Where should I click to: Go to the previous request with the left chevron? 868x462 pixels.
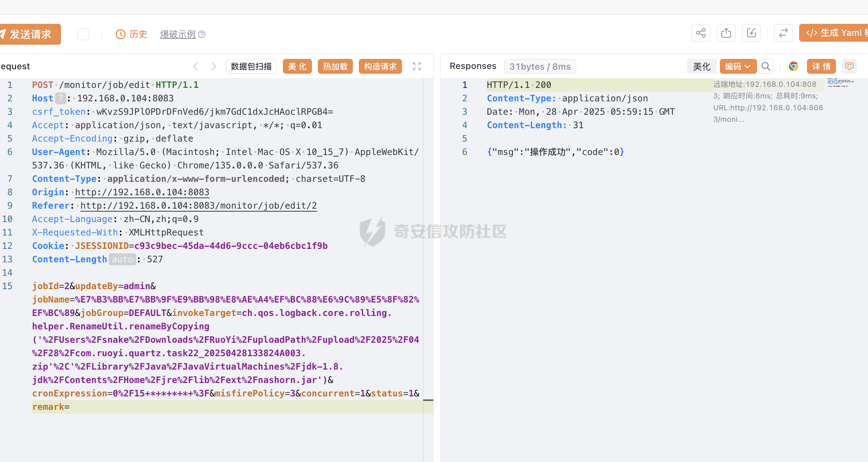(x=196, y=66)
